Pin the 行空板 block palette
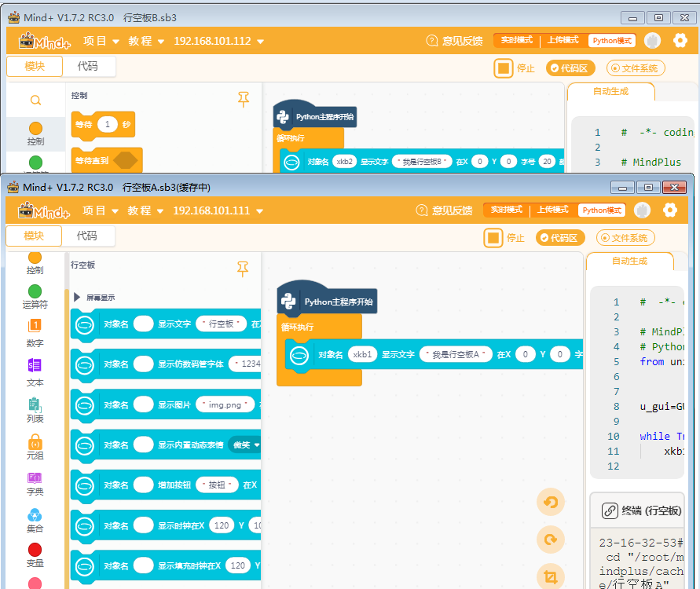The width and height of the screenshot is (700, 589). pos(243,269)
